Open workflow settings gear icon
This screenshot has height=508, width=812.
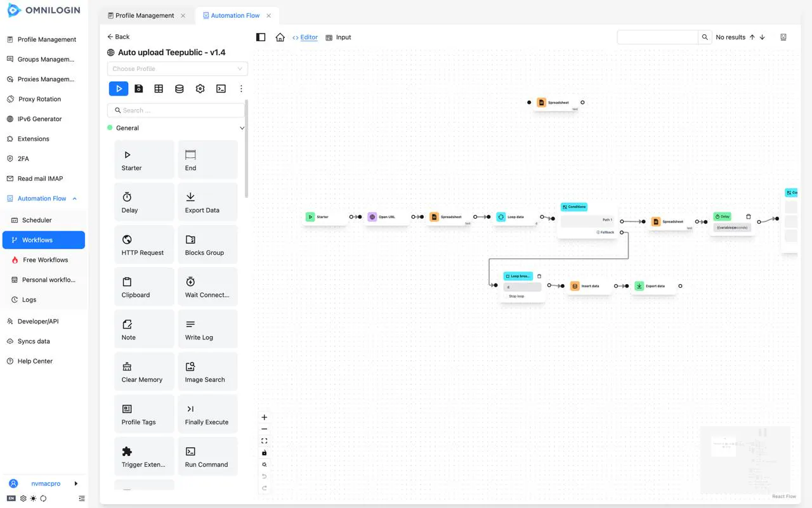pyautogui.click(x=200, y=89)
